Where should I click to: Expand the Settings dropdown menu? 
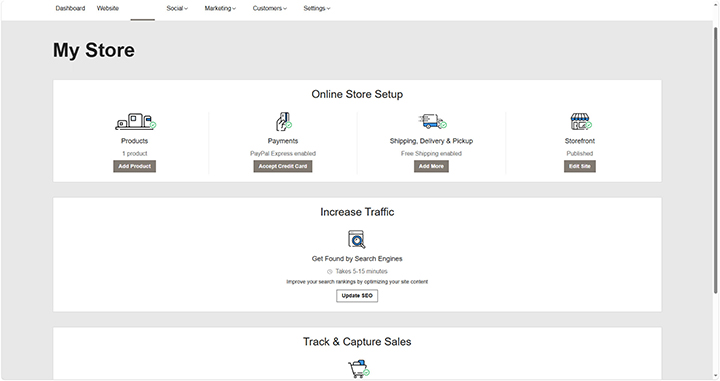point(317,8)
